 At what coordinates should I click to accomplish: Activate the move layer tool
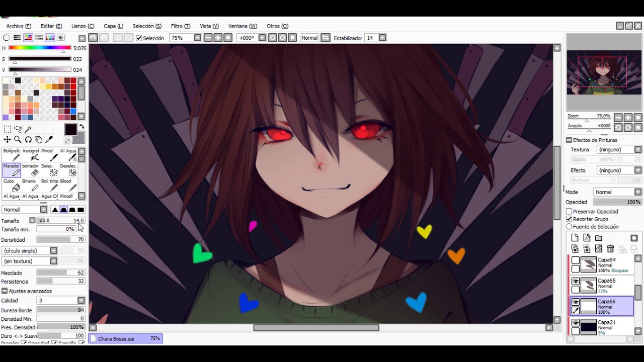(7, 139)
